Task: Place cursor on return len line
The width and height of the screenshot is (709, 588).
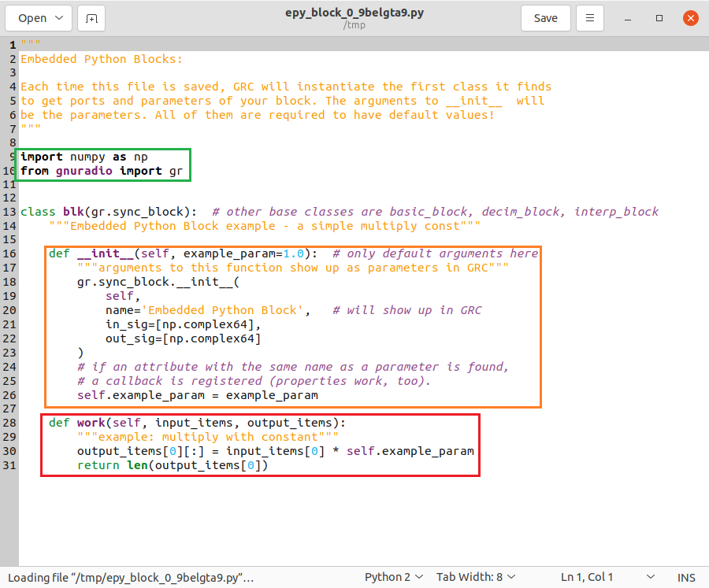Action: pyautogui.click(x=172, y=465)
